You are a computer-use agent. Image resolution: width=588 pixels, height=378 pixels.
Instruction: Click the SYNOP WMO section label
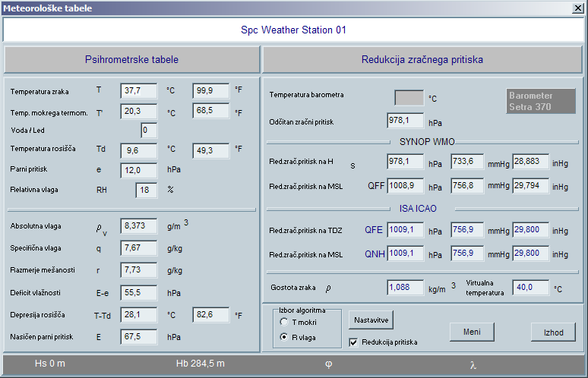427,142
